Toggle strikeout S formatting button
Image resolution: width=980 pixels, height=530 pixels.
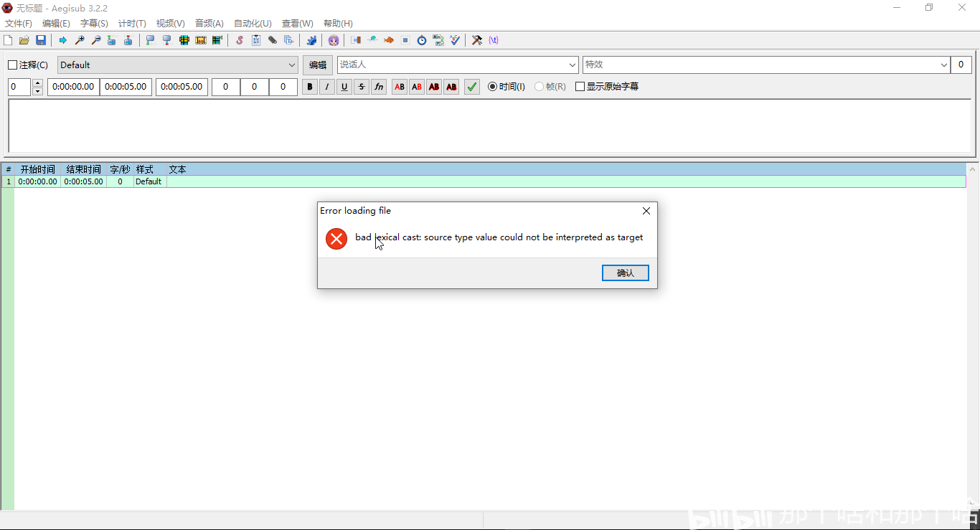point(362,87)
